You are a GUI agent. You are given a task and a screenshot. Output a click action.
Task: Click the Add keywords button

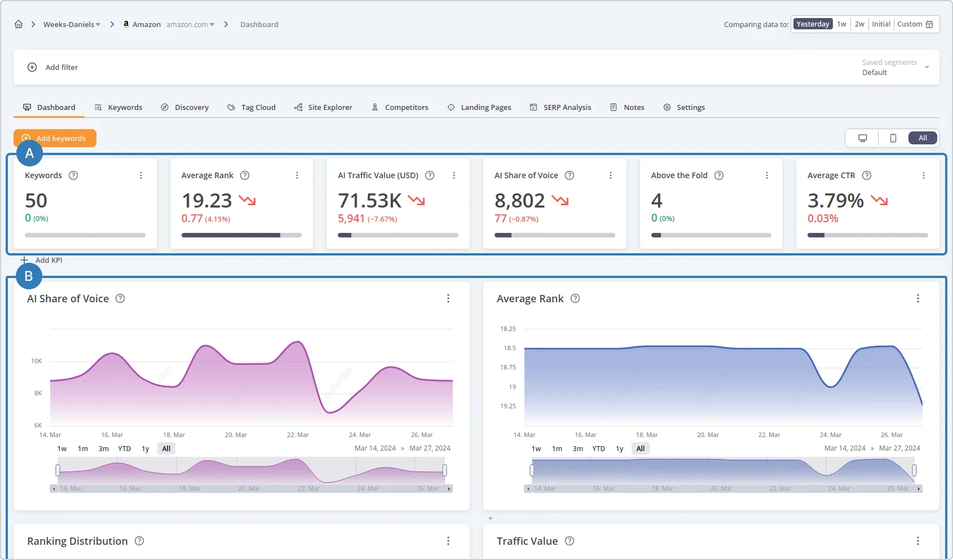(55, 138)
